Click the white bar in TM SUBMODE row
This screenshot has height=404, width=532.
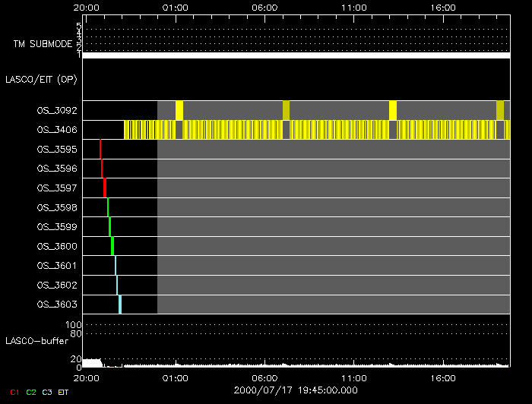[296, 55]
